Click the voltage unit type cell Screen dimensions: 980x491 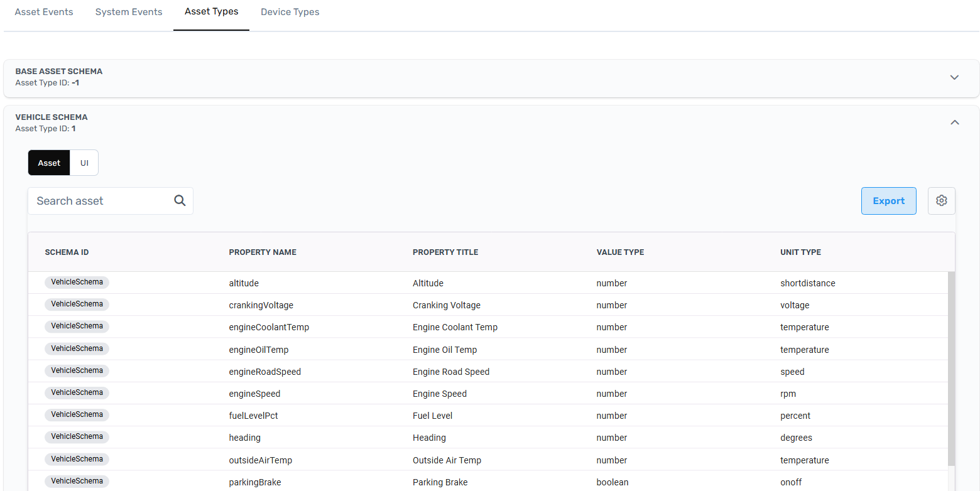click(x=795, y=305)
